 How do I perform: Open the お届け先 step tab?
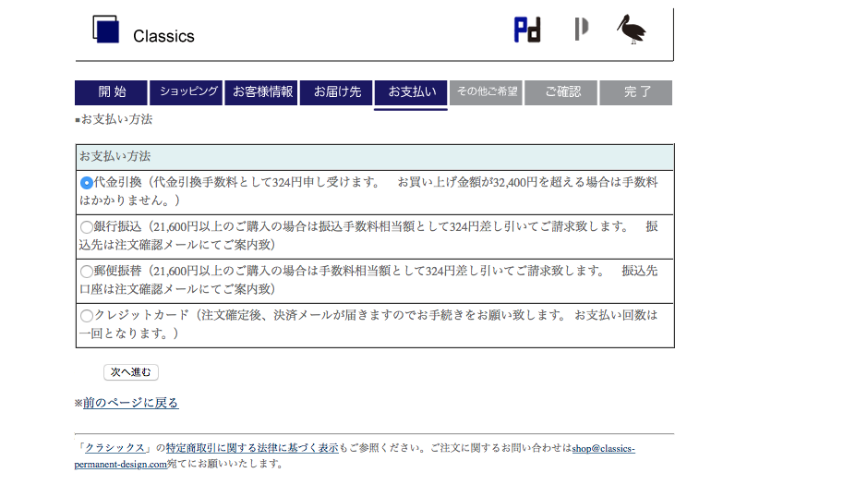coord(337,92)
